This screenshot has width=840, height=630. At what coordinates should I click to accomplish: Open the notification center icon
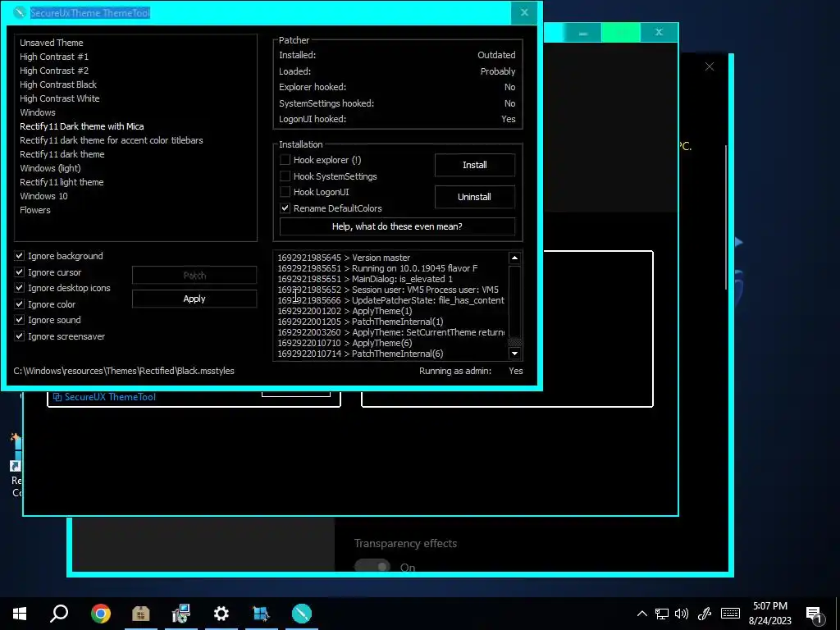tap(815, 614)
